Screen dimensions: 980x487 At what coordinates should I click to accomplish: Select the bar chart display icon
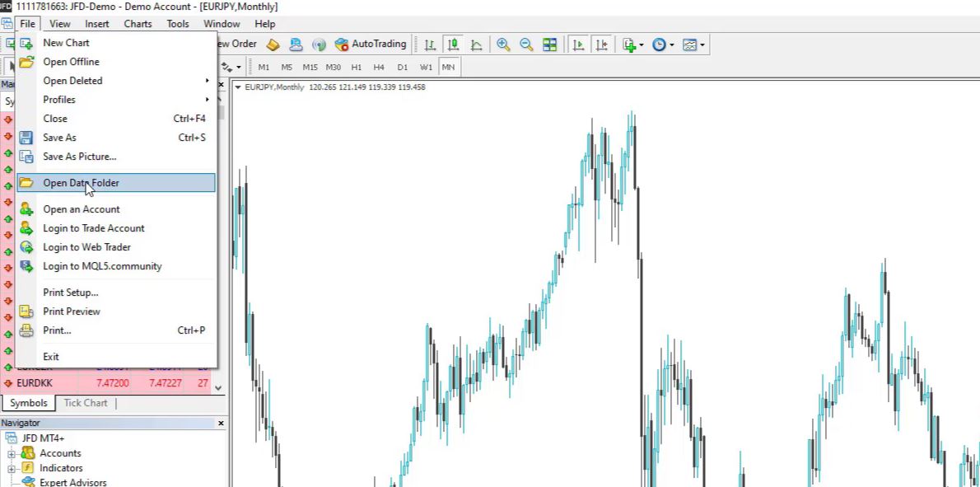click(428, 44)
